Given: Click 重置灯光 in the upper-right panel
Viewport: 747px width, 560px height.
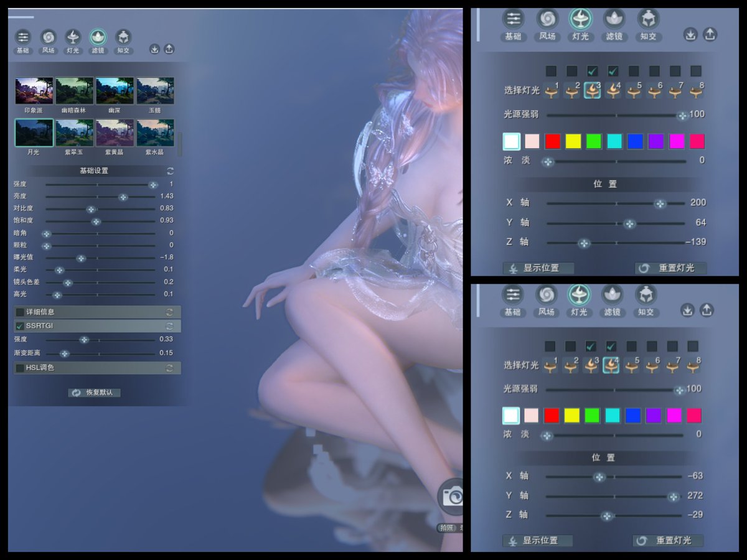Looking at the screenshot, I should click(x=670, y=268).
